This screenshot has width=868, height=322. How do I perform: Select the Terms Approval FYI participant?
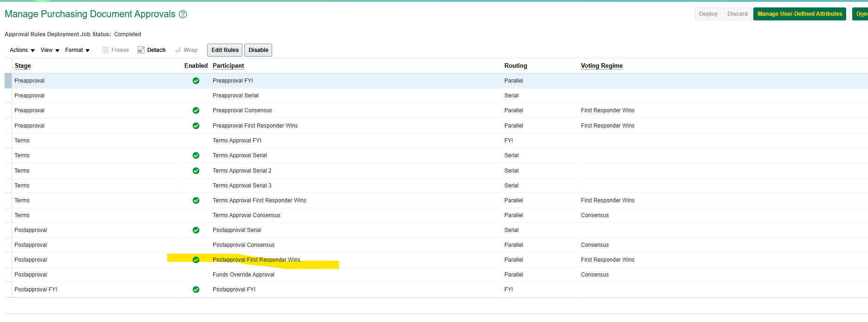click(x=237, y=141)
